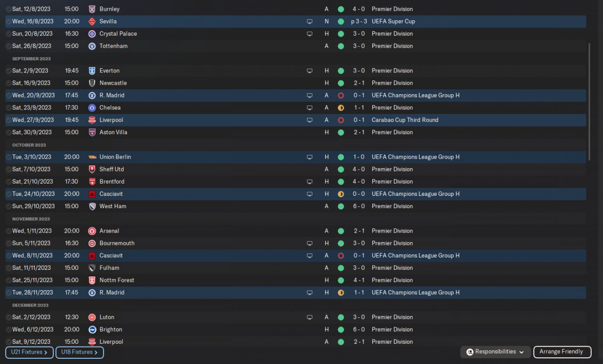Toggle the check mark beside Tue 3/10/2023
This screenshot has width=603, height=364.
click(8, 157)
